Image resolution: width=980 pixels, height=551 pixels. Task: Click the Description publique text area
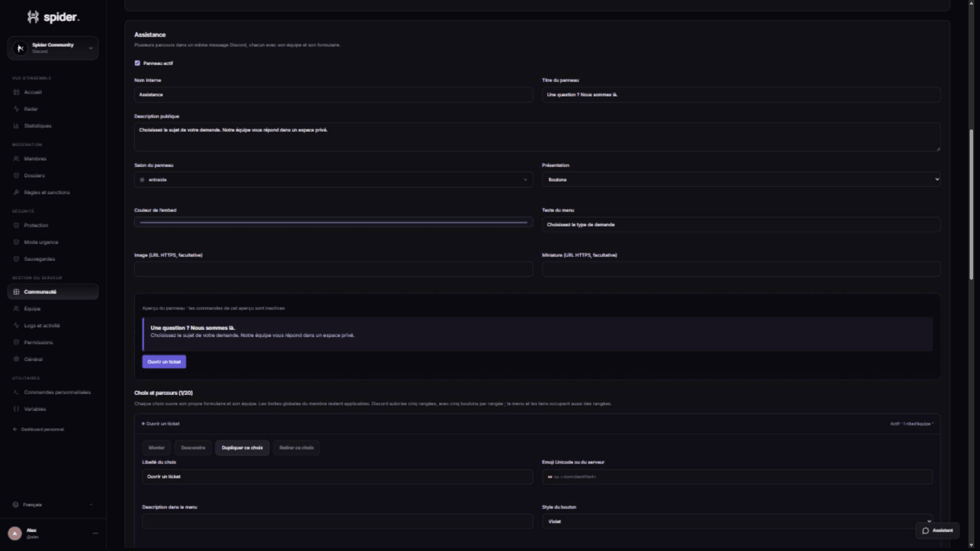pyautogui.click(x=537, y=137)
